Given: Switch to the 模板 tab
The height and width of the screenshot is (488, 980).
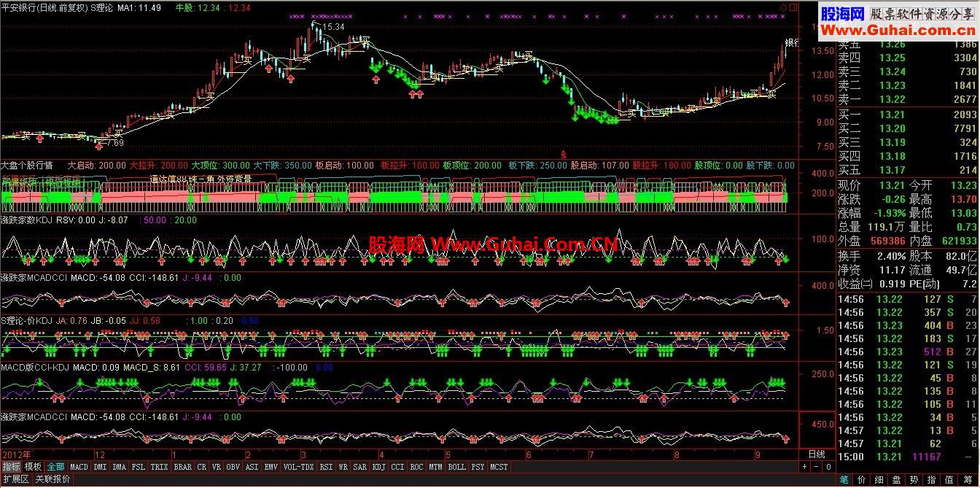Looking at the screenshot, I should click(x=33, y=467).
